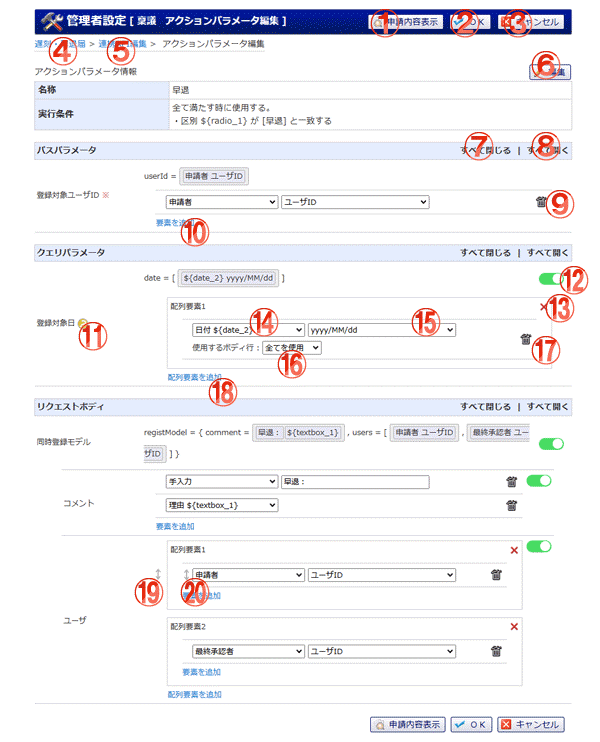Click すべて閉じる in the パスパラメータ header

(485, 150)
